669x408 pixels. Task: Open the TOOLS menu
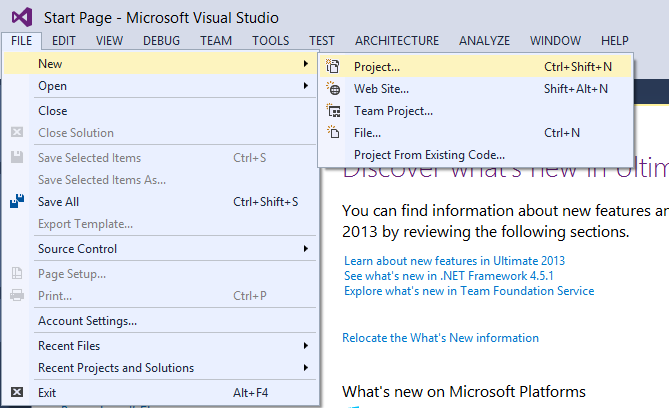[x=270, y=41]
